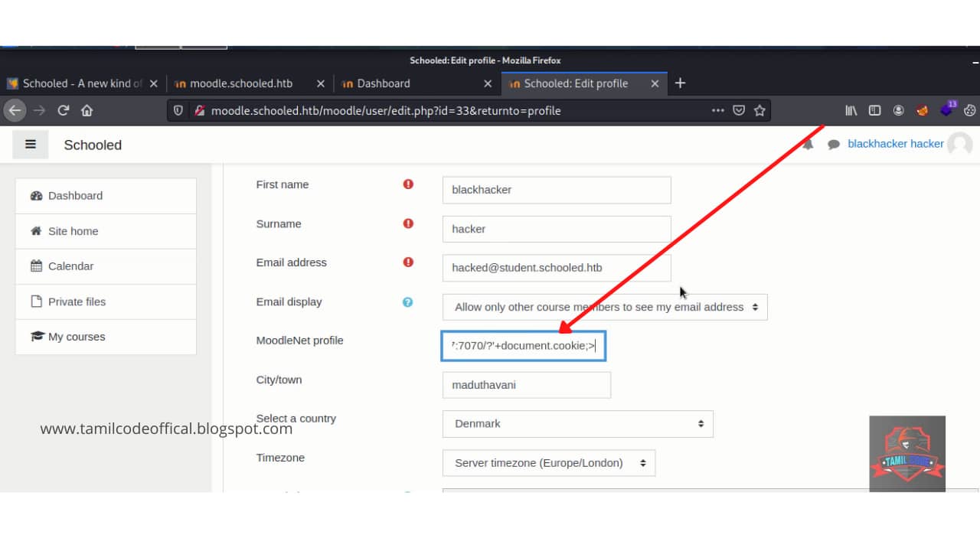Click the Timezone label
Screen dimensions: 980x551
pos(280,458)
